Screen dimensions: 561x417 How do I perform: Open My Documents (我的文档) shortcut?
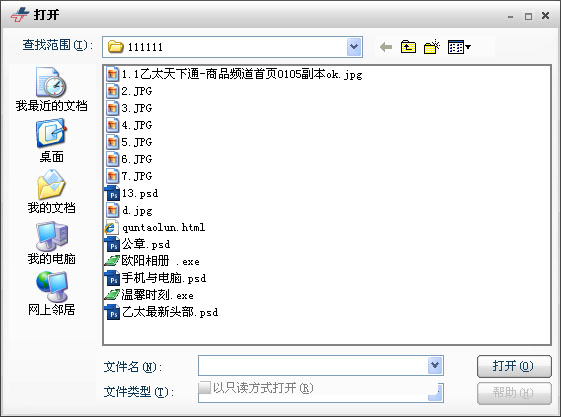click(51, 192)
